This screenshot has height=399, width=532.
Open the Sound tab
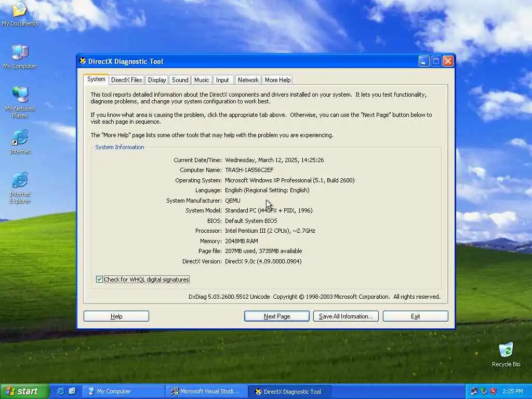180,79
